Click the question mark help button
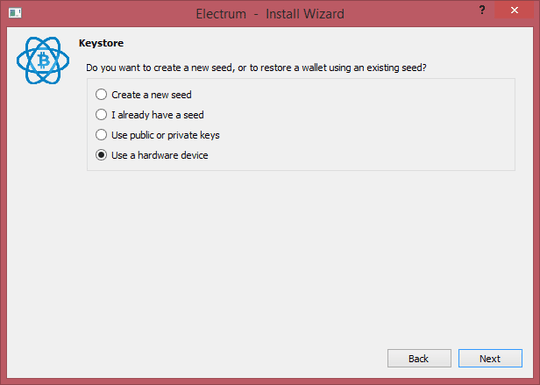The image size is (540, 385). pos(482,10)
